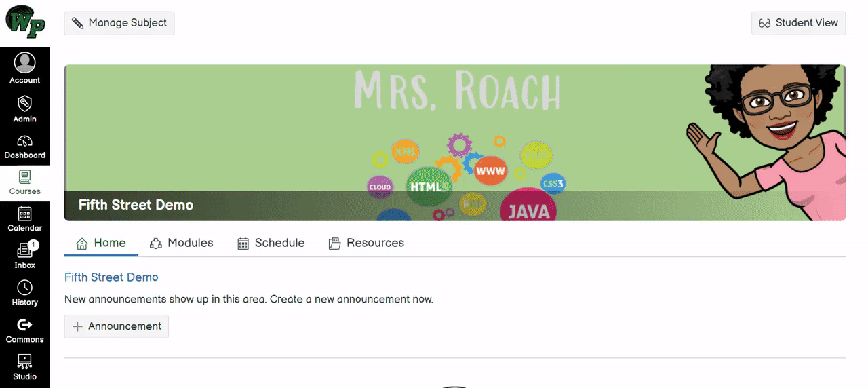Open the Account menu in sidebar
The width and height of the screenshot is (868, 388).
[25, 69]
